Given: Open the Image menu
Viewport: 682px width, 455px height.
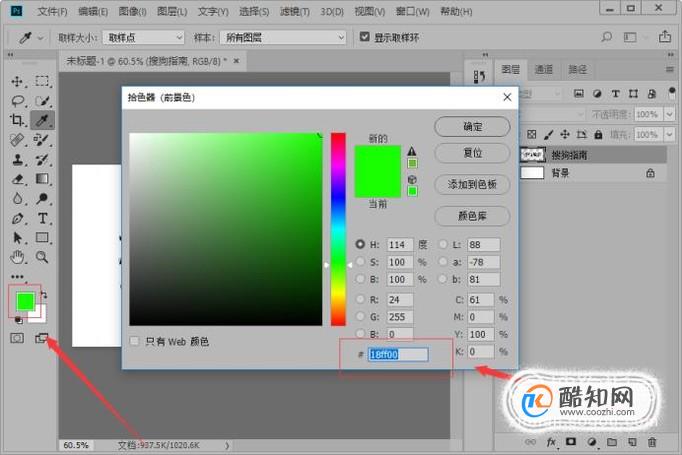Looking at the screenshot, I should pyautogui.click(x=133, y=11).
